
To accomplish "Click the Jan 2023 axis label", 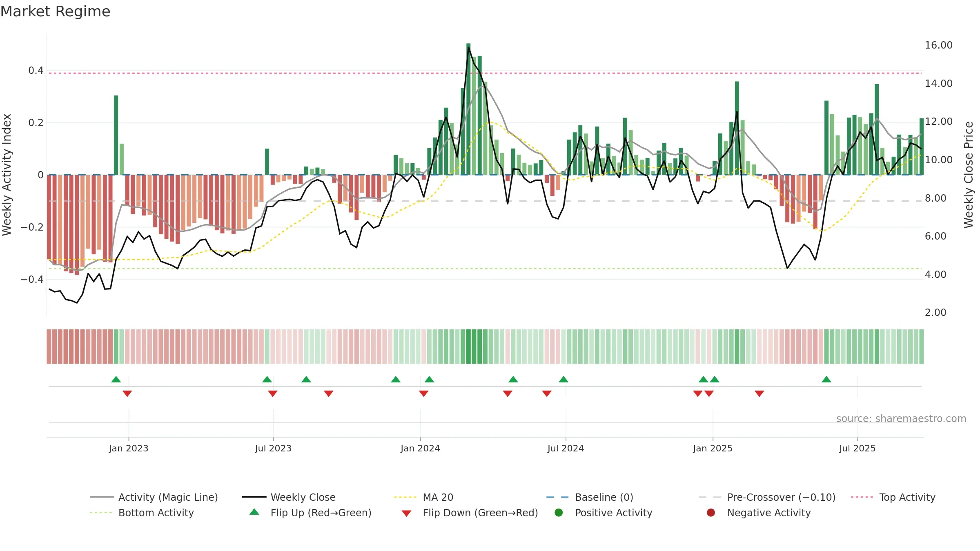I will tap(129, 448).
